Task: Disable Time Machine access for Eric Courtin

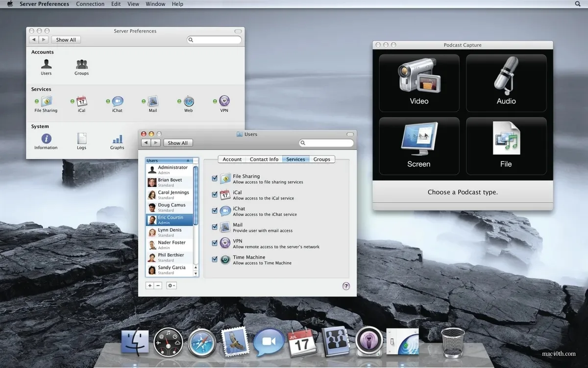Action: click(x=214, y=258)
